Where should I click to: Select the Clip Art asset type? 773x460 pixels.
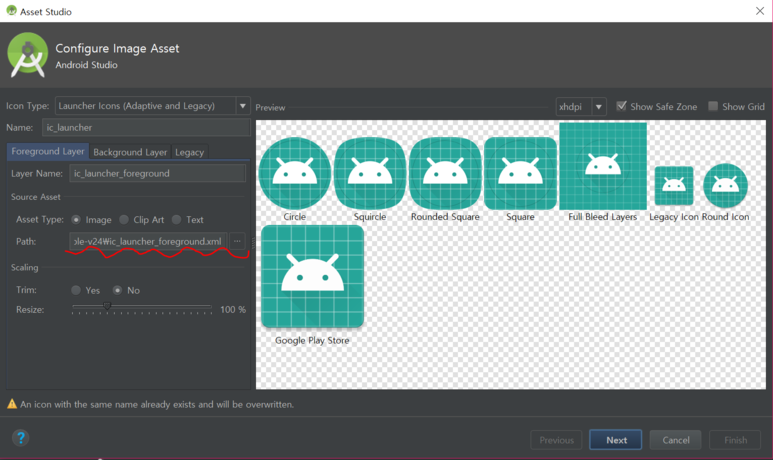point(124,219)
